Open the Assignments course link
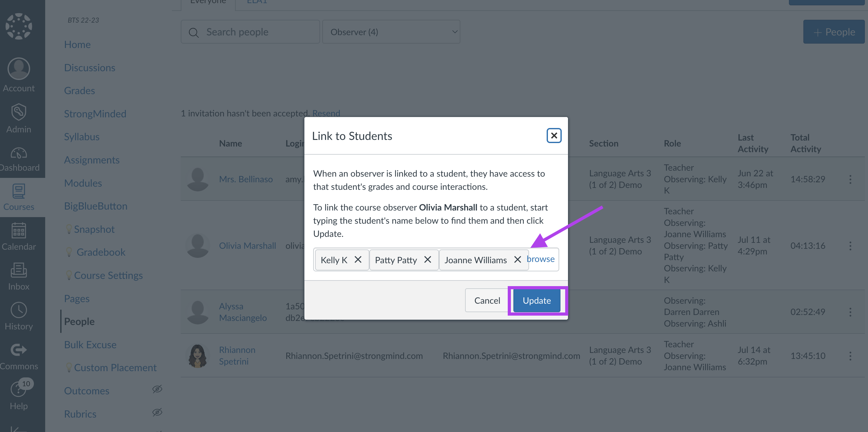This screenshot has height=432, width=868. click(92, 160)
